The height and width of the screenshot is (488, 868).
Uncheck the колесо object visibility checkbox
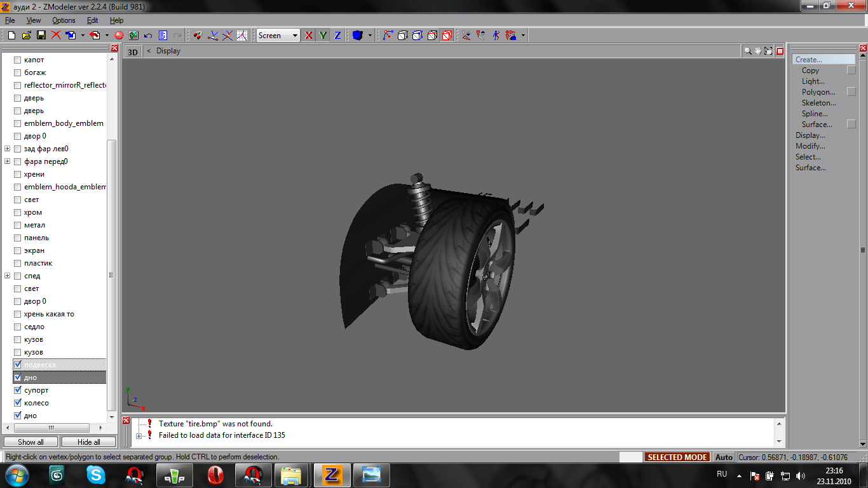click(18, 403)
